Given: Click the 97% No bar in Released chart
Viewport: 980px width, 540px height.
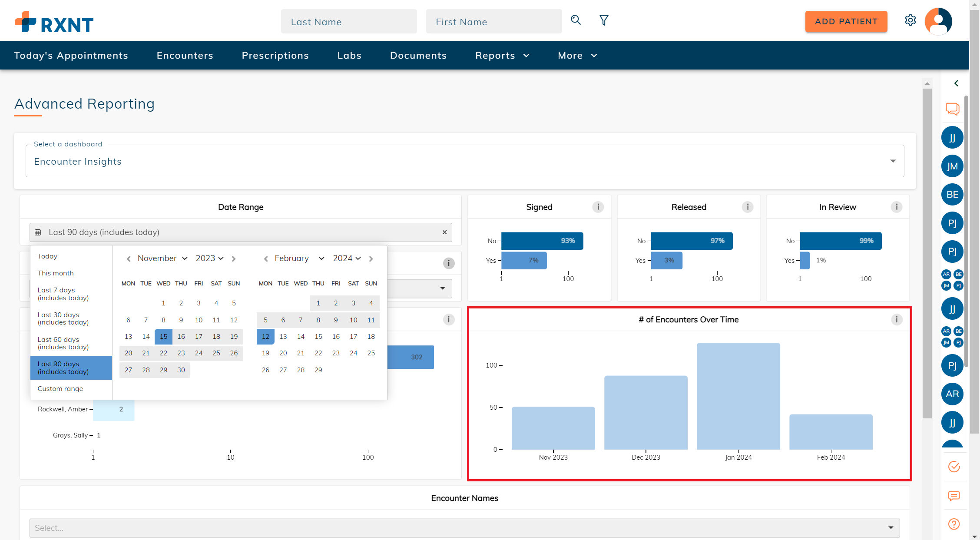Looking at the screenshot, I should (x=692, y=241).
